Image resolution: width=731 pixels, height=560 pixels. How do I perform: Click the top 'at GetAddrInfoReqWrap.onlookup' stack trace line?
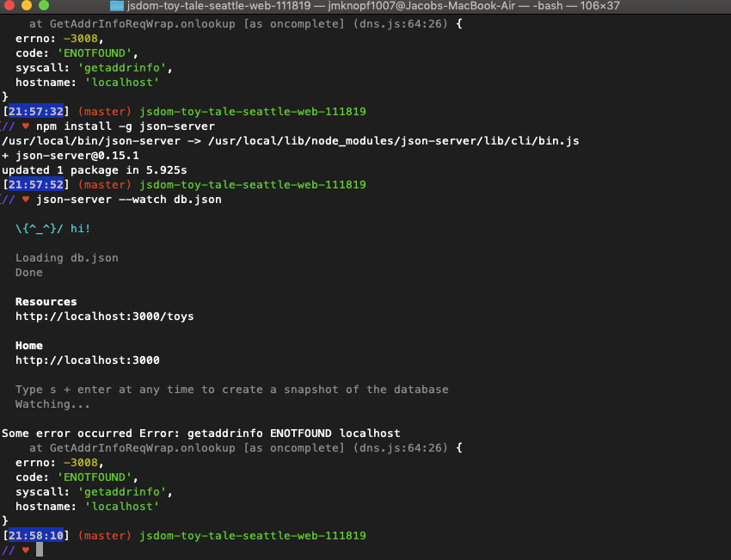pyautogui.click(x=246, y=23)
